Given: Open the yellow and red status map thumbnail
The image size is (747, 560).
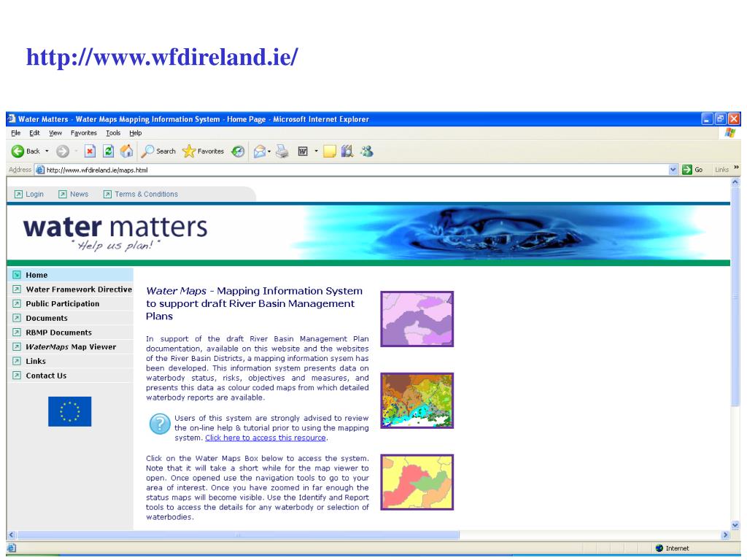Looking at the screenshot, I should point(417,482).
